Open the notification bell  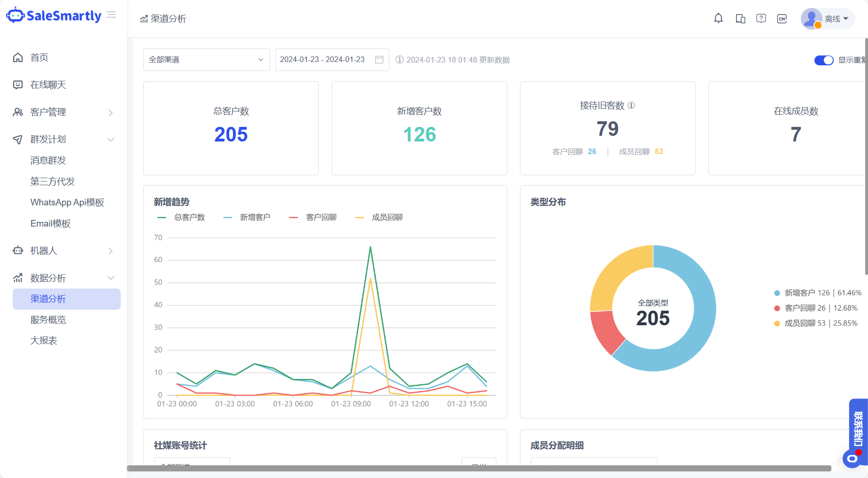click(718, 18)
